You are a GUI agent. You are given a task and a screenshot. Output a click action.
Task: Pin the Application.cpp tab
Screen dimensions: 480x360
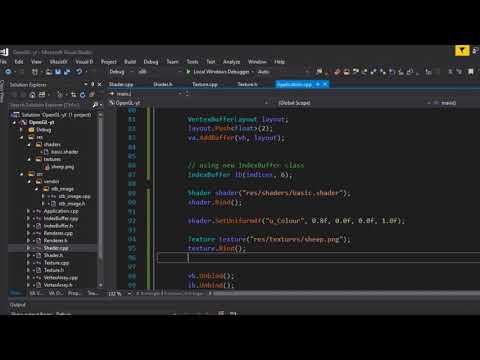tap(318, 85)
